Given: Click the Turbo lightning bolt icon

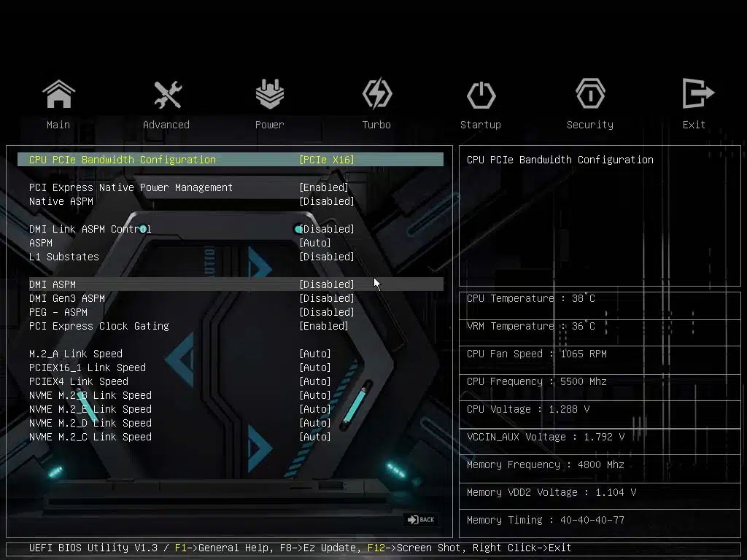Looking at the screenshot, I should (x=377, y=93).
